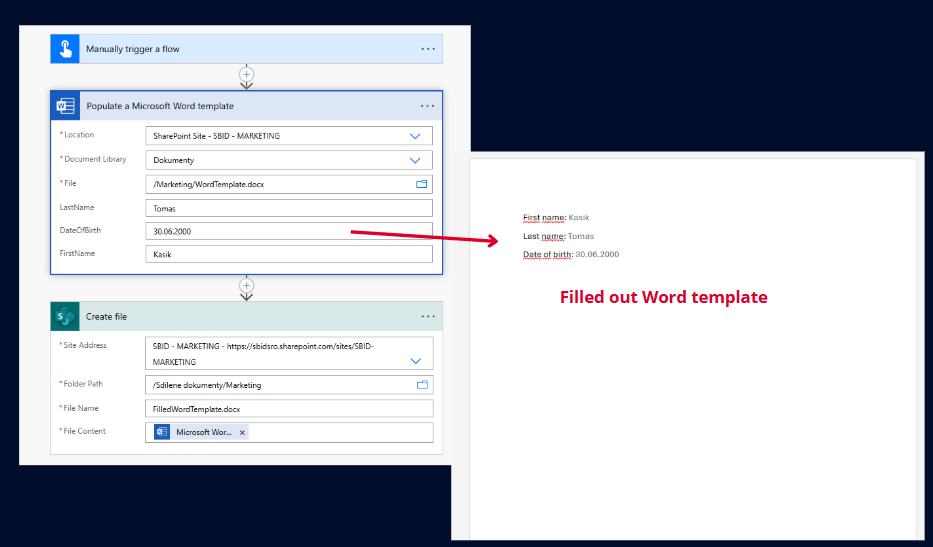Click the File Name field FilledWordTemplate.docx
This screenshot has width=933, height=547.
[289, 409]
